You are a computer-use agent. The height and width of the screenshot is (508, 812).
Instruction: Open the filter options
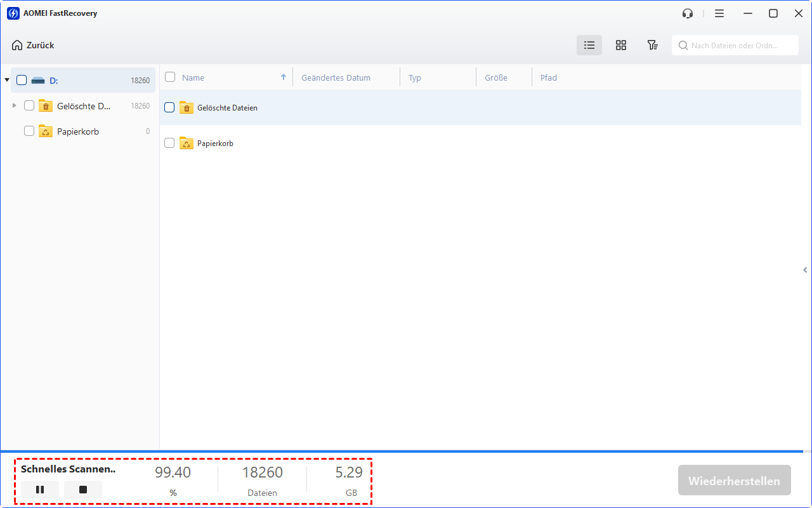652,45
